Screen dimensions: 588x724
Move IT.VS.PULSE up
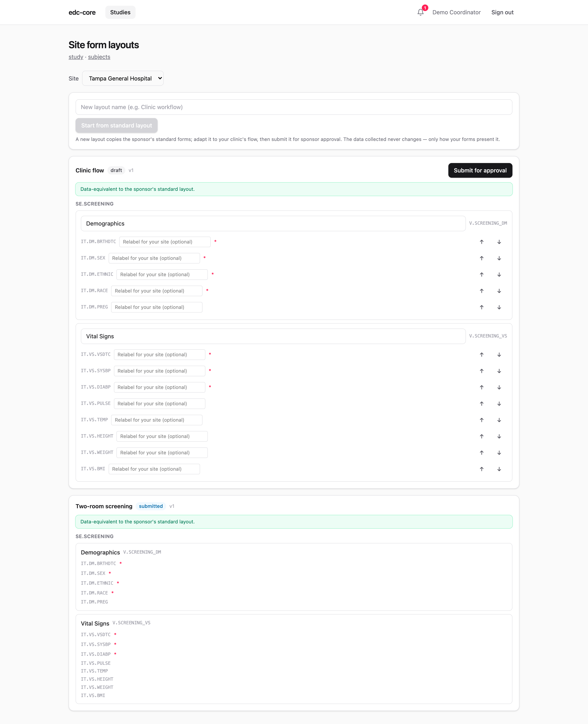click(482, 404)
